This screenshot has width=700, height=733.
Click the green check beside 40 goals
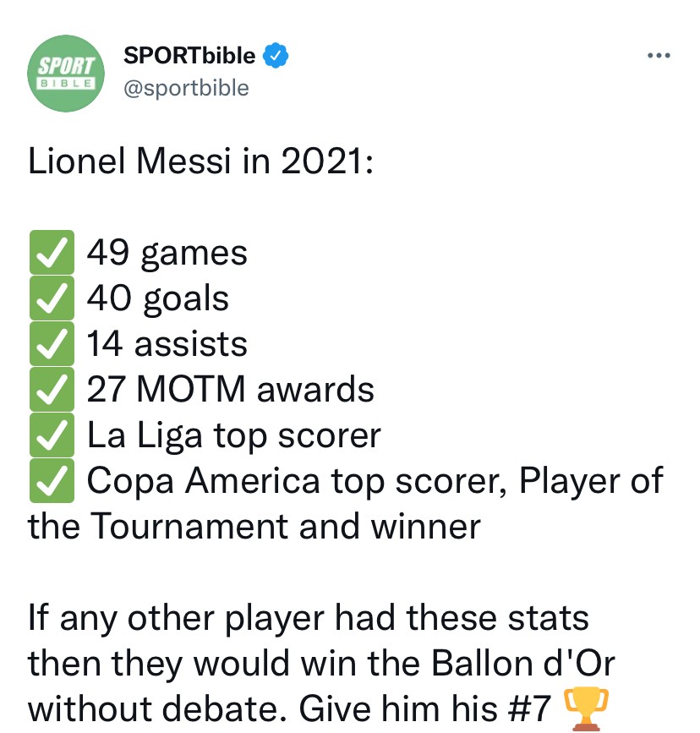(52, 298)
